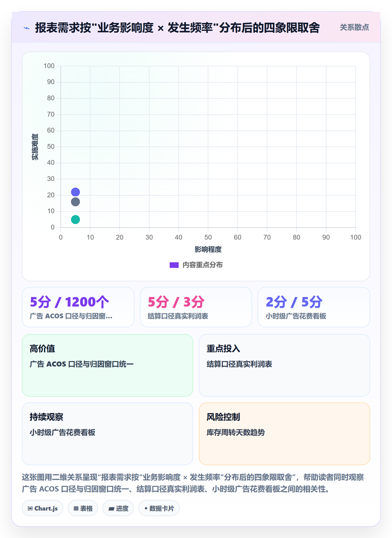This screenshot has width=392, height=538.
Task: Click the 数据卡片 tag chip
Action: point(159,508)
